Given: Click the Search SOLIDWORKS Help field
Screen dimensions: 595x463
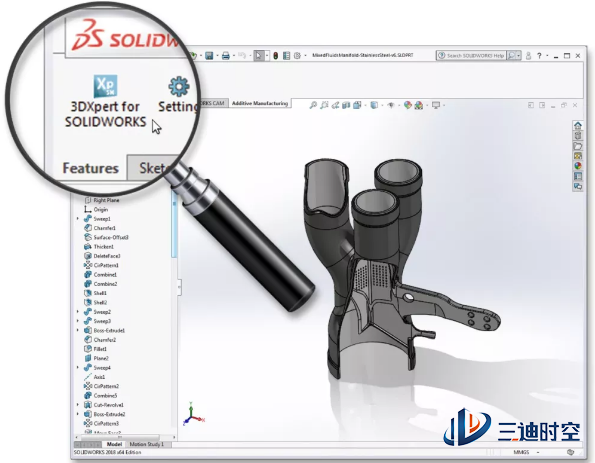Looking at the screenshot, I should pos(471,55).
